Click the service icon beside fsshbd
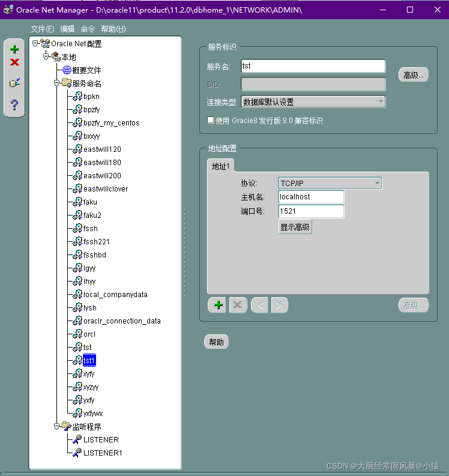This screenshot has width=449, height=476. tap(77, 255)
